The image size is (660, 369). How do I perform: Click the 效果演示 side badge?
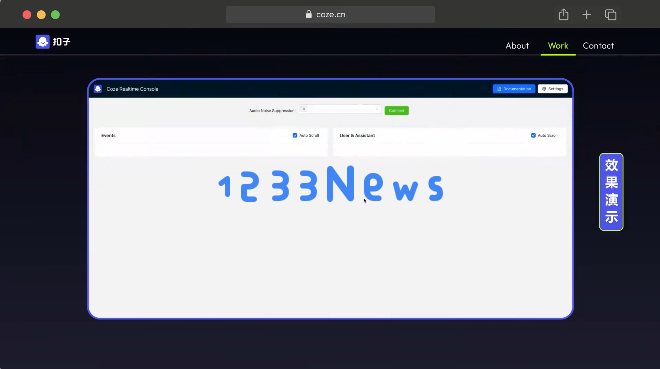point(611,192)
